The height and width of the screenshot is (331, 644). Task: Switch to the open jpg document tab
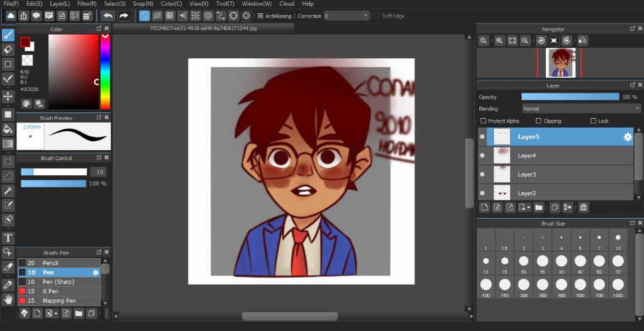point(203,28)
